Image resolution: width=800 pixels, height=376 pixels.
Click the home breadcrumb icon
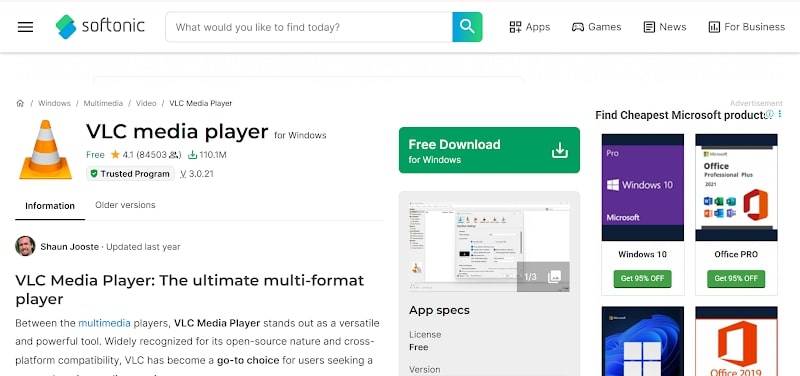20,103
